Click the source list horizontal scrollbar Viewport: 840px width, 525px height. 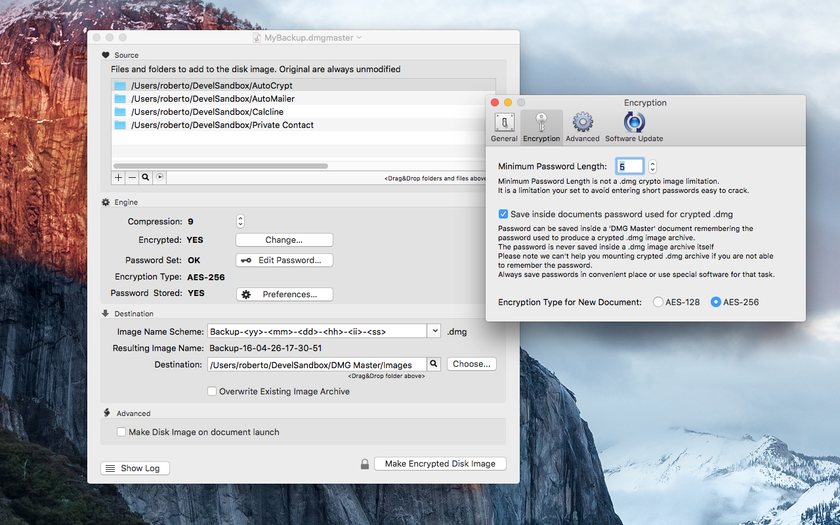click(220, 166)
